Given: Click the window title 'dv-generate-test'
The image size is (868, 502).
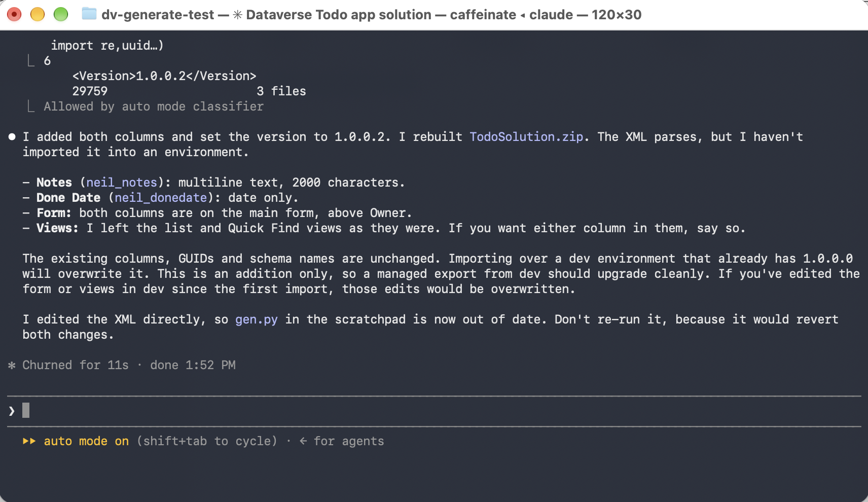Looking at the screenshot, I should (158, 15).
